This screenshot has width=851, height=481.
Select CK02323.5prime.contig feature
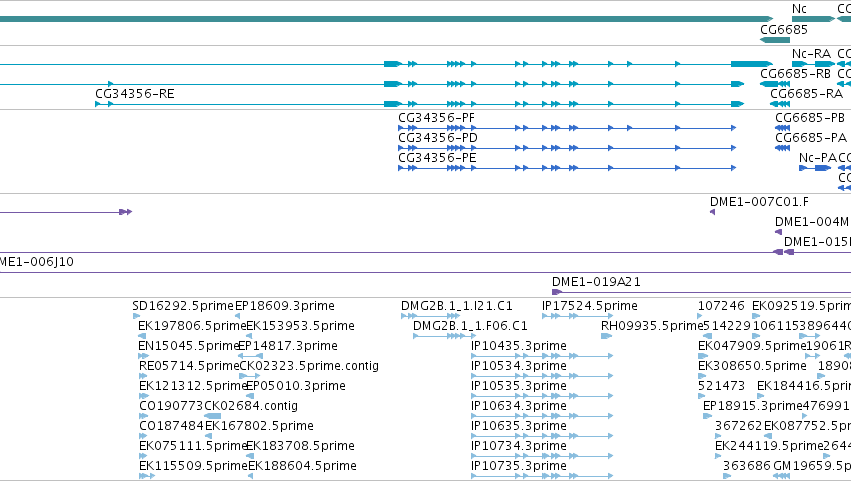click(x=309, y=366)
